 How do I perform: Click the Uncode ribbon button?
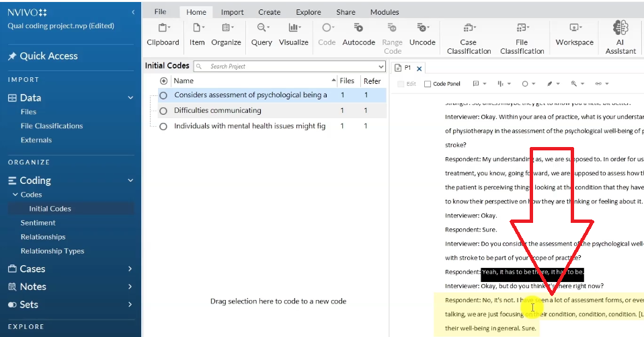422,35
